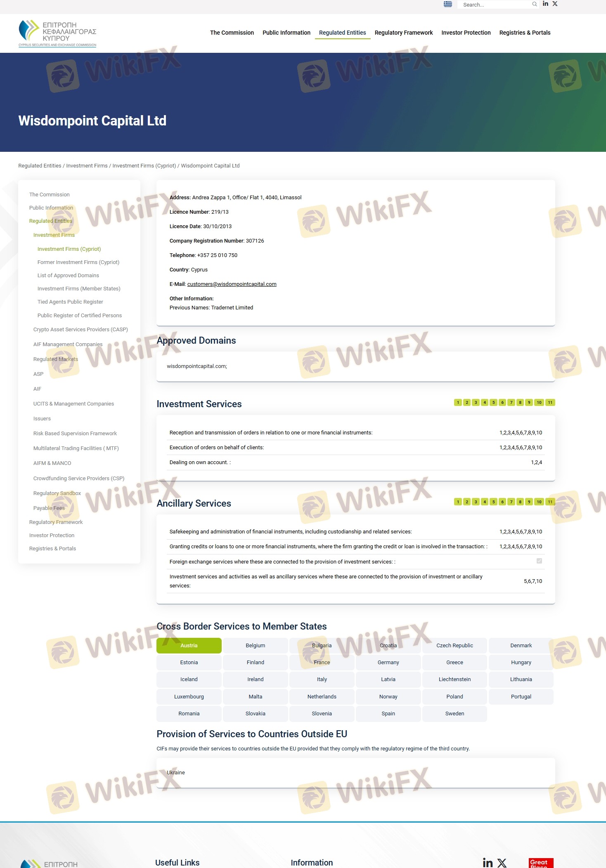Select the Liechtenstein country tab
This screenshot has width=606, height=868.
pyautogui.click(x=455, y=679)
